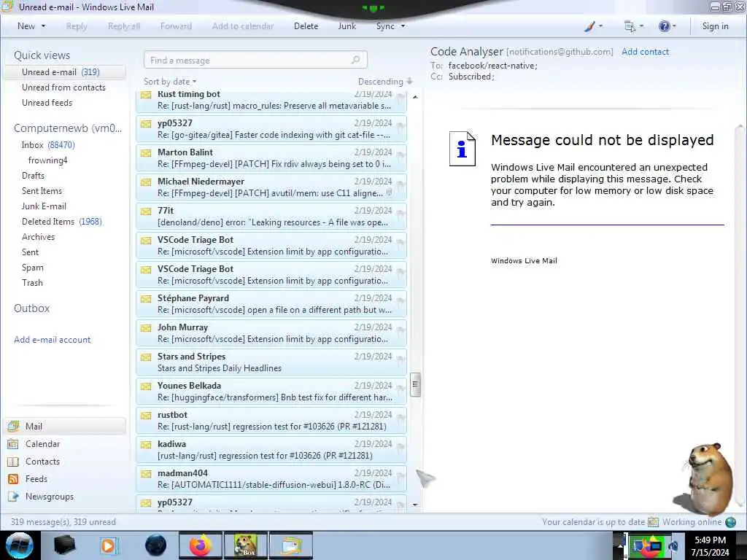This screenshot has width=747, height=560.
Task: Select Michael Niedermayer FFmpeg-devel message
Action: click(x=271, y=187)
